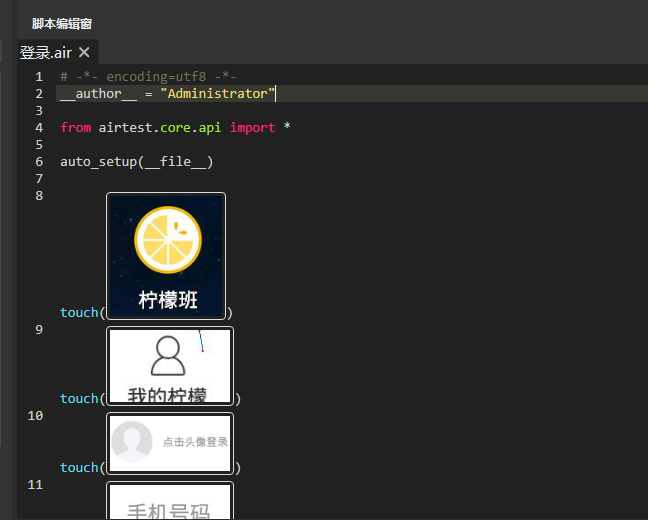Place cursor in the "Administrator" string
648x520 pixels.
click(x=217, y=94)
